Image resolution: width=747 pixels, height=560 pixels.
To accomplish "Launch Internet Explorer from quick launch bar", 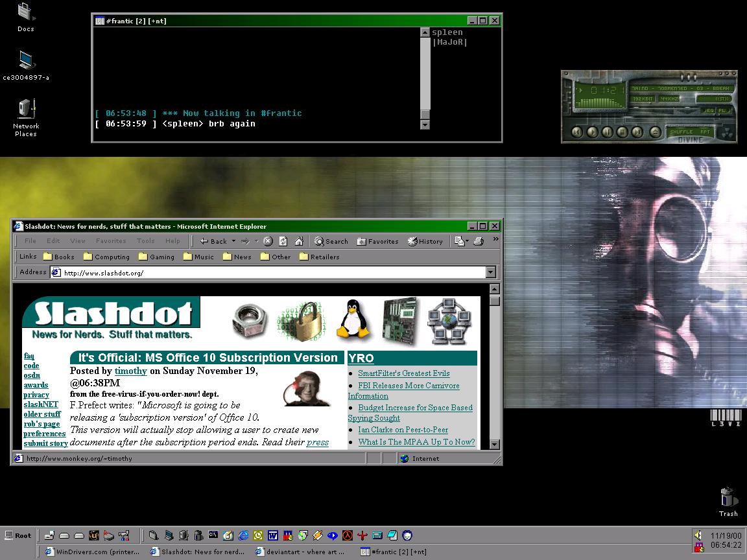I will (243, 536).
